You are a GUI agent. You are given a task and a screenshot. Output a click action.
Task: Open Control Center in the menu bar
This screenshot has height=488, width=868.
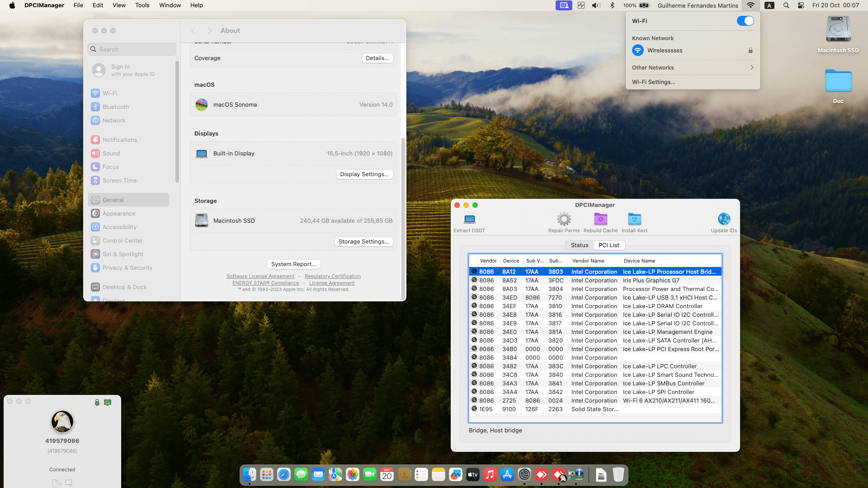(801, 5)
